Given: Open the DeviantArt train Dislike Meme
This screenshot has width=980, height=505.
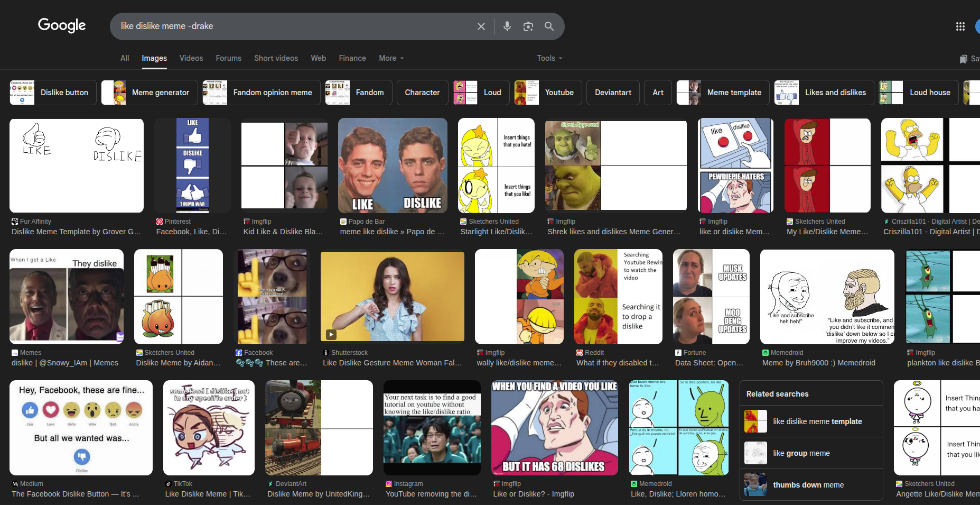Looking at the screenshot, I should [319, 428].
